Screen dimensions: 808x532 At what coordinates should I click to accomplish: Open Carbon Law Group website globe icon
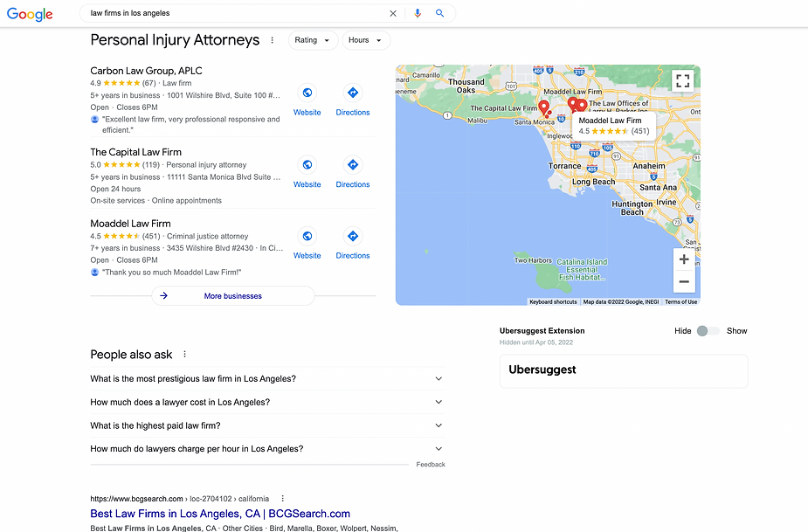click(x=307, y=93)
